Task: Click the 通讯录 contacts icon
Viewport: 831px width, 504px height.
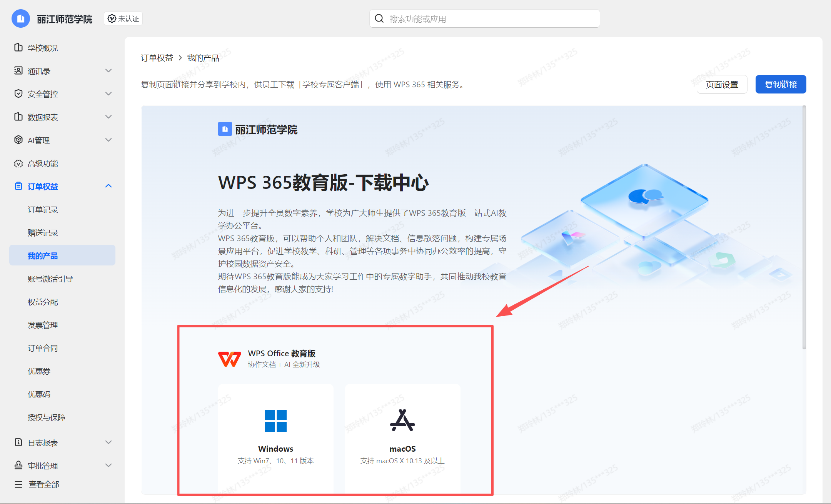Action: [18, 70]
